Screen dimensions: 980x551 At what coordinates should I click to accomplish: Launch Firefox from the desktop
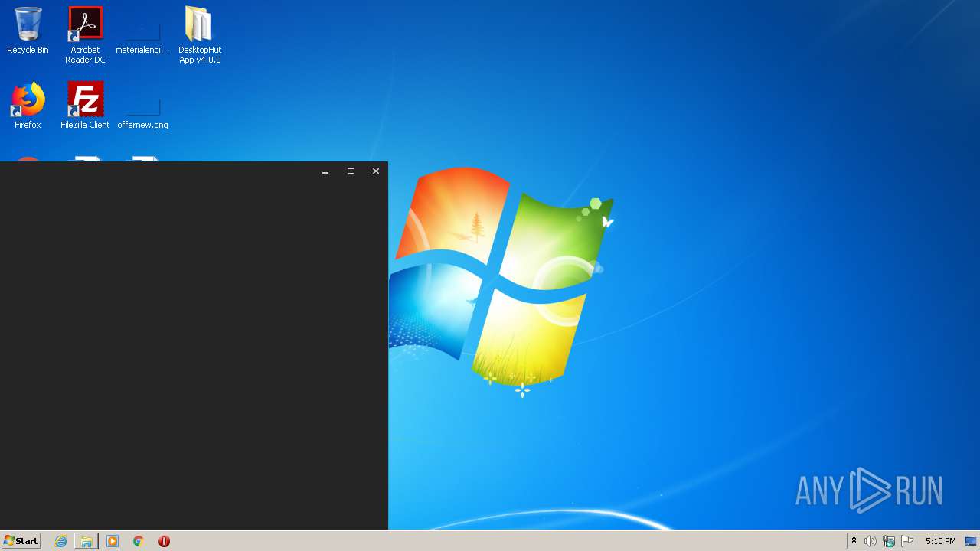(28, 106)
